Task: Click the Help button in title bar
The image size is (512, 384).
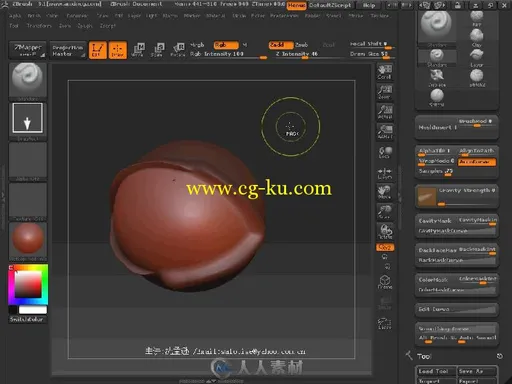Action: pyautogui.click(x=369, y=5)
